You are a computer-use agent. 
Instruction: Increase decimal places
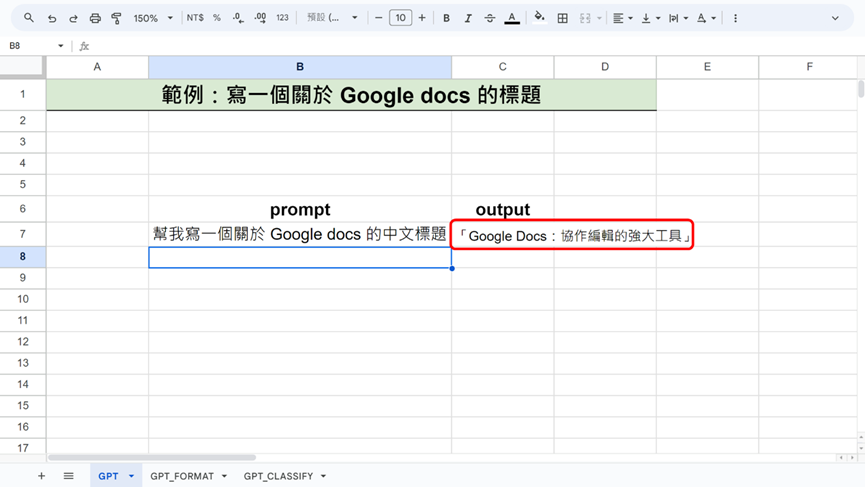pos(260,18)
